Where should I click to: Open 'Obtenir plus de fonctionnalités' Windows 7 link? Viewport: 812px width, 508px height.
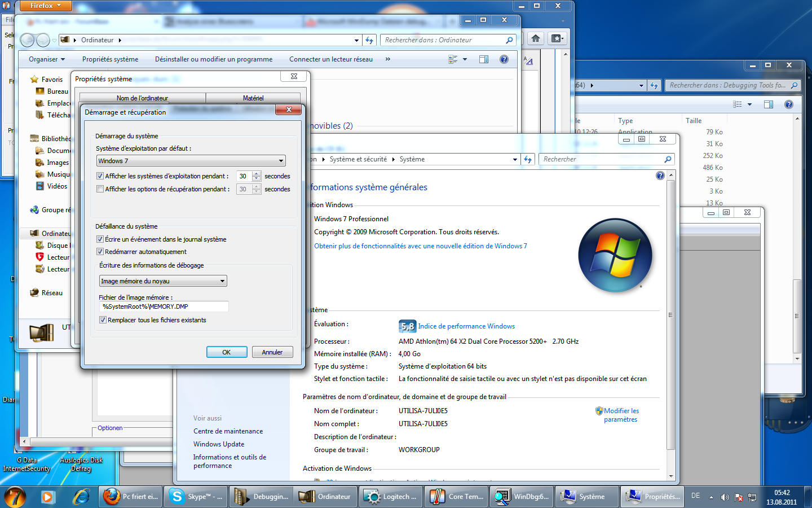coord(421,246)
